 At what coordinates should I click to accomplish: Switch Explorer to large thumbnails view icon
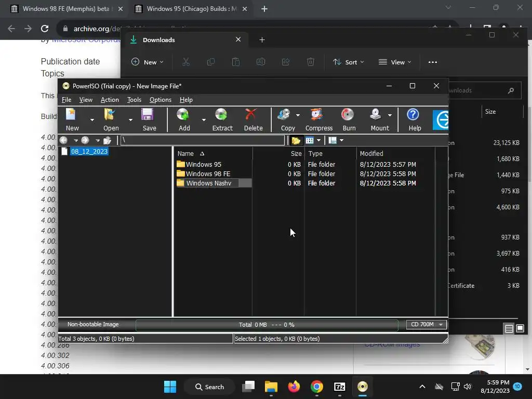coord(520,328)
